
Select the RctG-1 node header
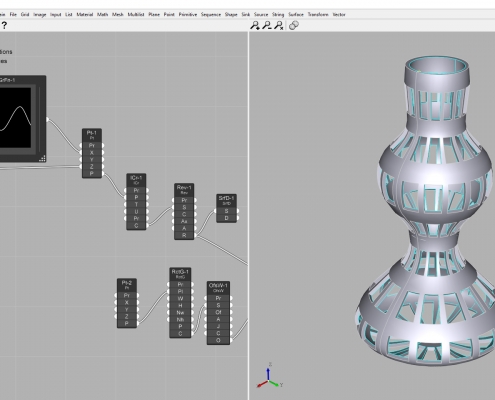180,274
